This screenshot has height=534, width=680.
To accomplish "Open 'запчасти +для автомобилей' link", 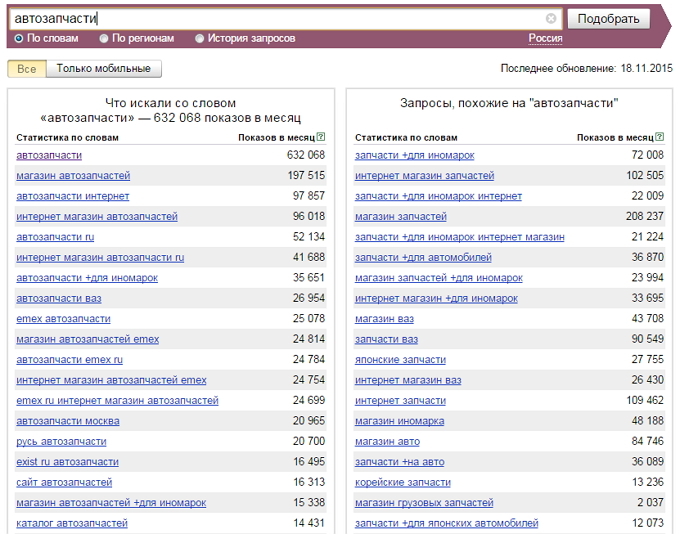I will (423, 258).
